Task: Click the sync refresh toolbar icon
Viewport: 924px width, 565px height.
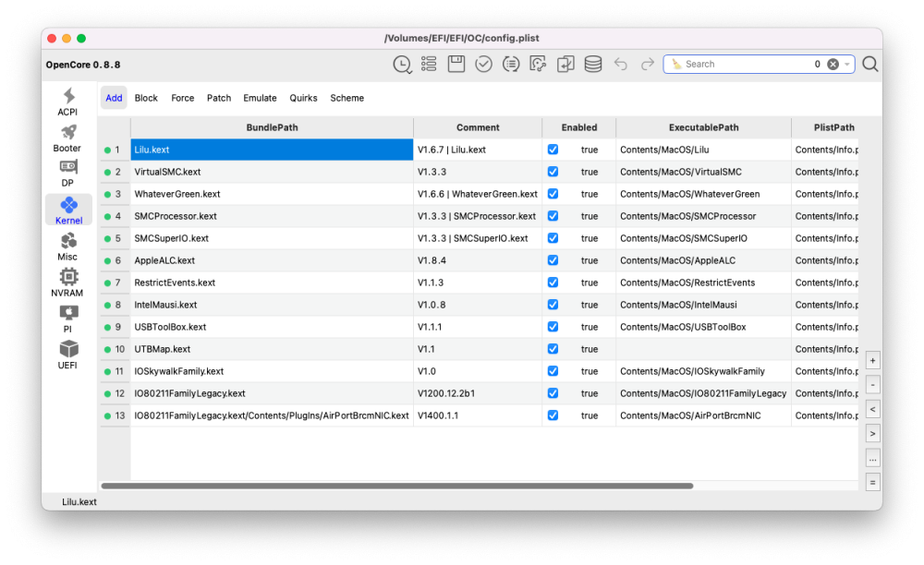Action: click(538, 64)
